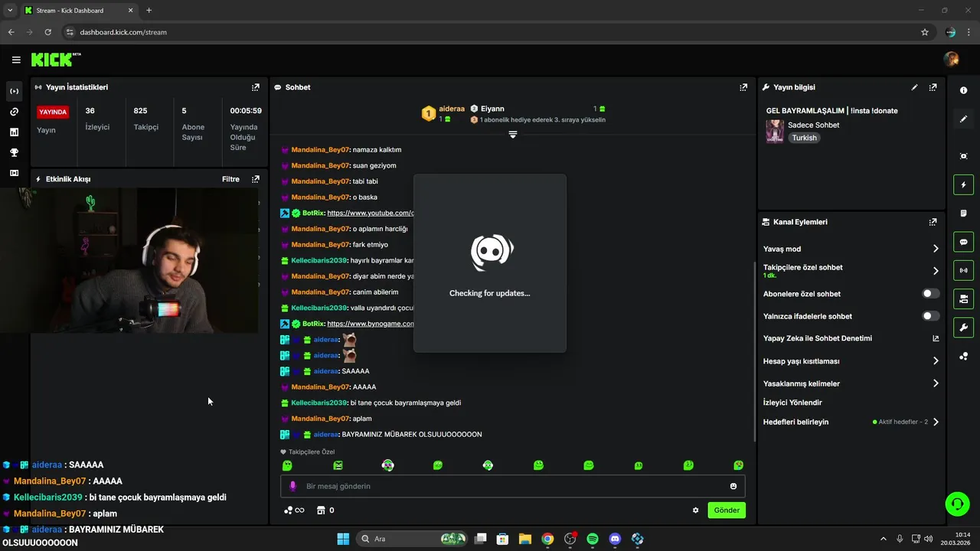Open BotRix bynogame.com link in chat
This screenshot has width=980, height=551.
tap(371, 324)
